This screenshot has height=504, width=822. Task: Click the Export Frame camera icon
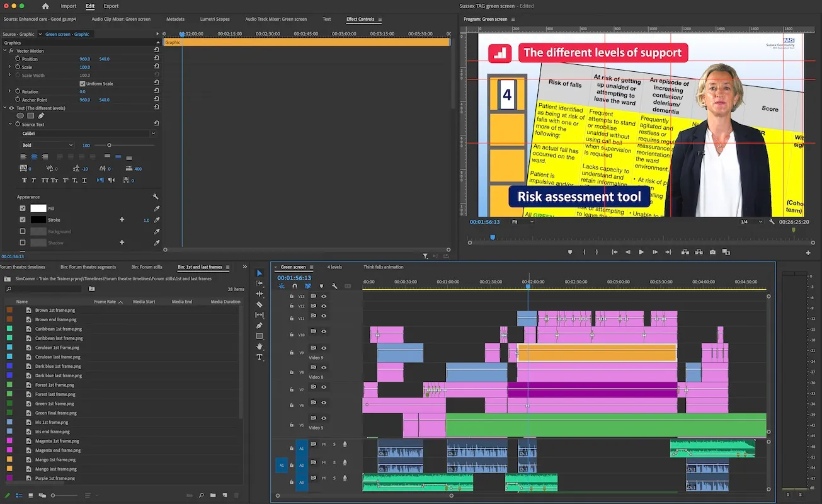tap(712, 252)
